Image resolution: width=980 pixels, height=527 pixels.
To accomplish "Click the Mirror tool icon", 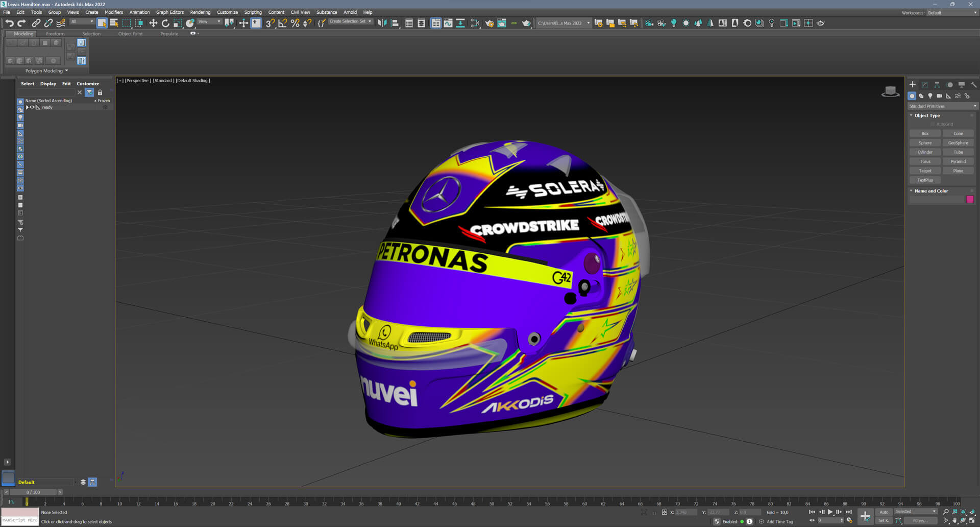I will point(382,23).
